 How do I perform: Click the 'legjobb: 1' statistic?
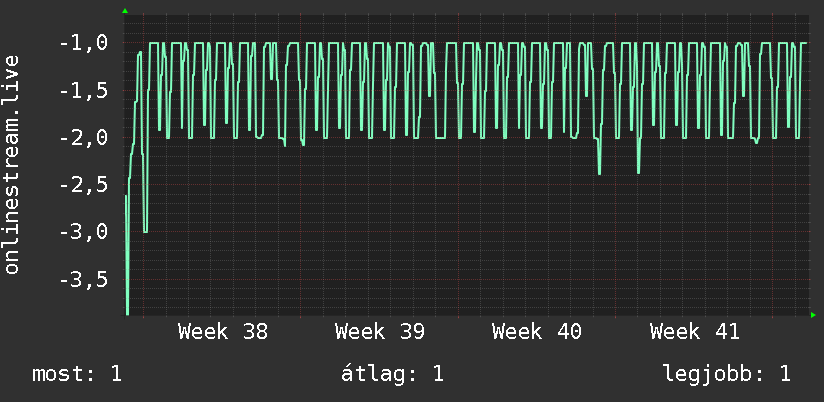(727, 374)
